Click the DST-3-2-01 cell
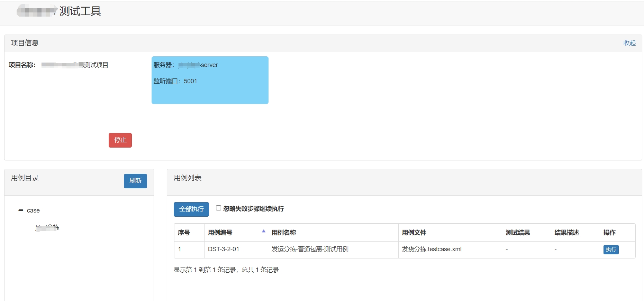 click(x=236, y=250)
